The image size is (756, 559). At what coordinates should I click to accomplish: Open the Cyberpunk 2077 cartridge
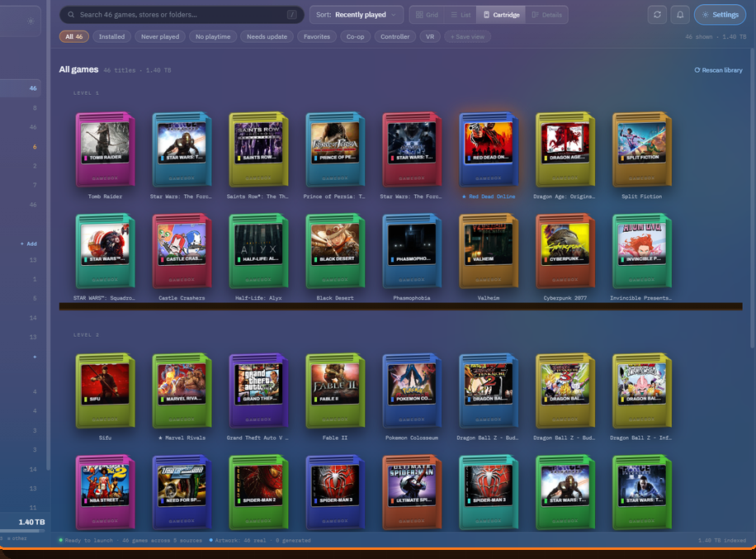tap(565, 251)
